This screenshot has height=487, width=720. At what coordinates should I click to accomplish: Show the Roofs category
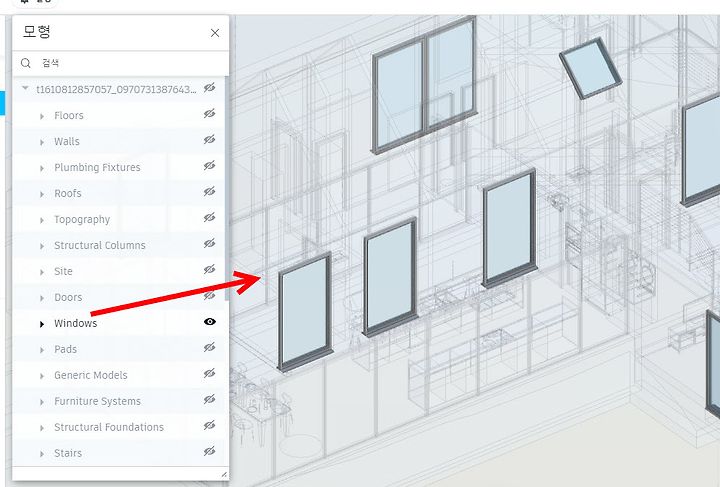coord(209,191)
